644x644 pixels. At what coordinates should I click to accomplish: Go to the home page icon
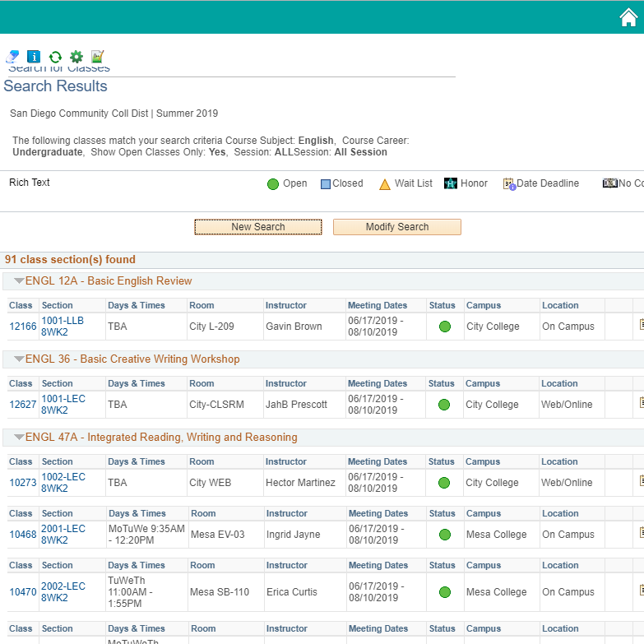click(628, 17)
